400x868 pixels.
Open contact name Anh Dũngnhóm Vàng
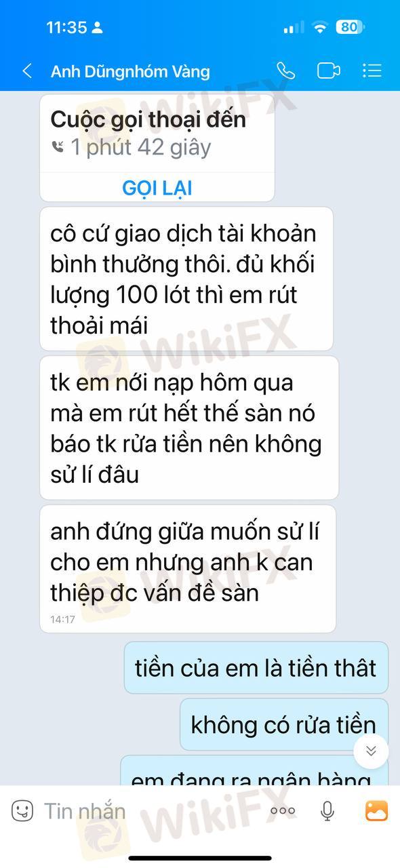(x=130, y=71)
